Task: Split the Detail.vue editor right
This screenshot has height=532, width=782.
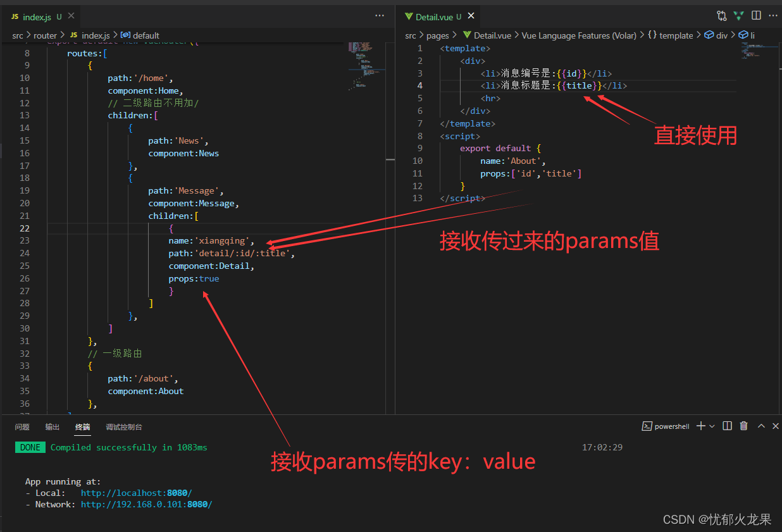Action: tap(756, 16)
